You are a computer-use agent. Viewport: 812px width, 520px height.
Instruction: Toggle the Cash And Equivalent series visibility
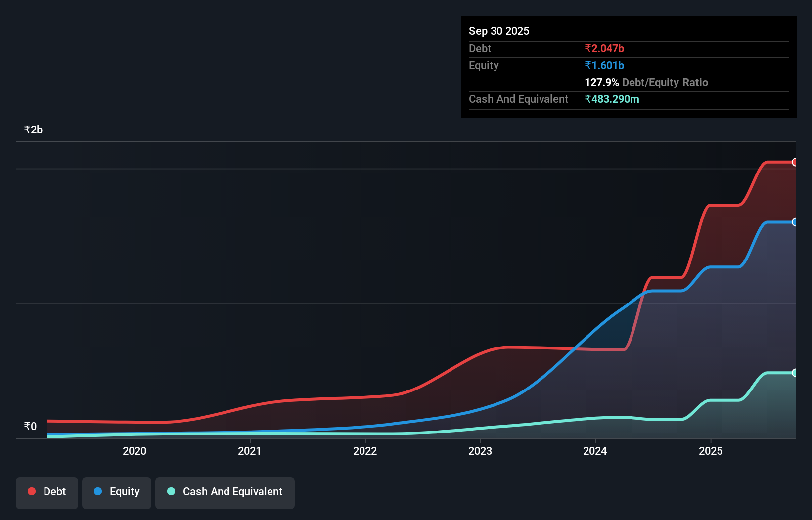[225, 492]
